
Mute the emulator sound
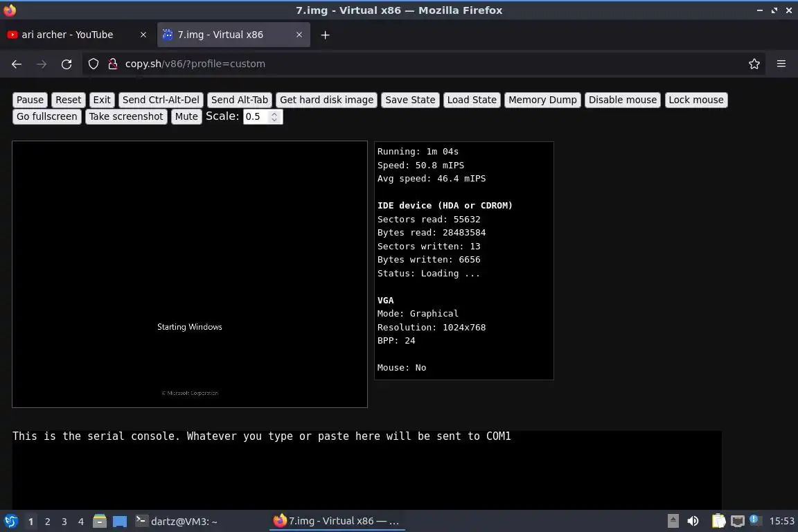coord(186,116)
